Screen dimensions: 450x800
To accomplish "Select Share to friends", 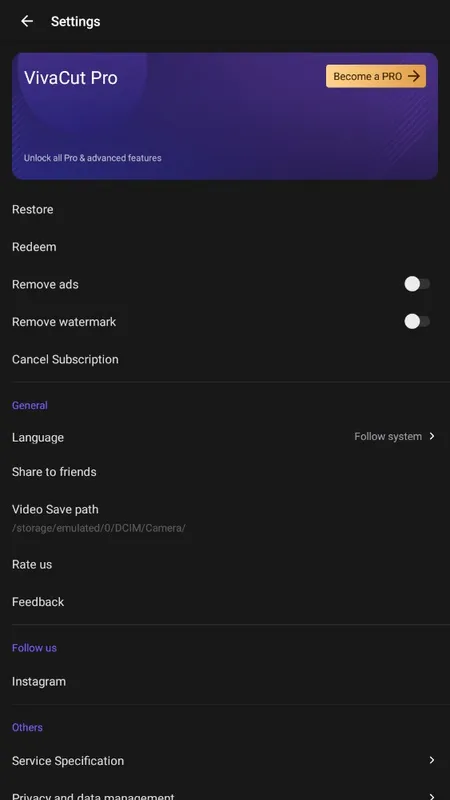I will coord(225,472).
